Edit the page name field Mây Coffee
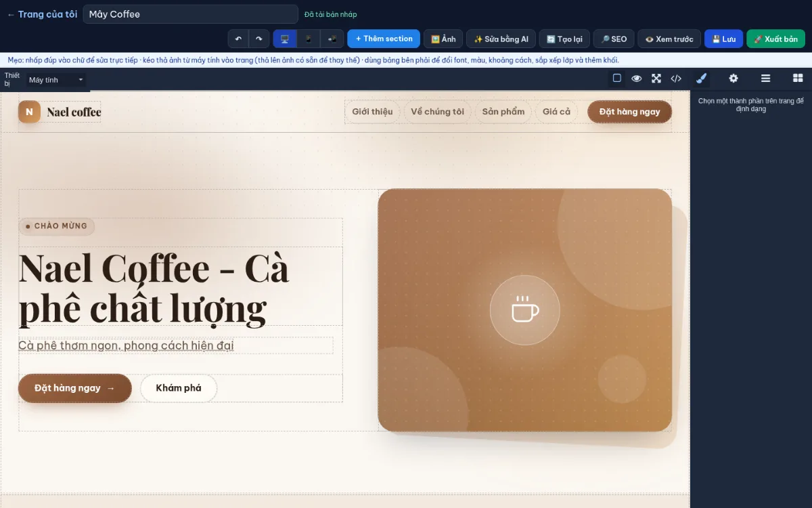Screen dimensions: 812x508 pos(190,14)
